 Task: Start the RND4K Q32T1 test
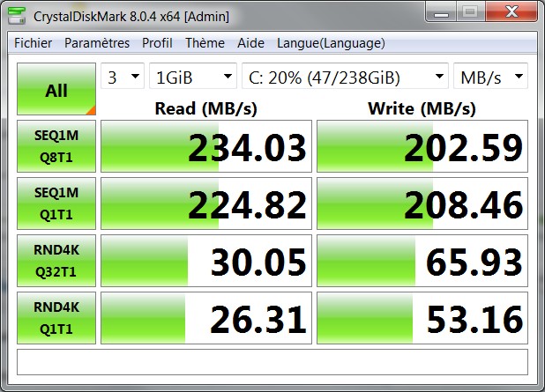[x=56, y=261]
